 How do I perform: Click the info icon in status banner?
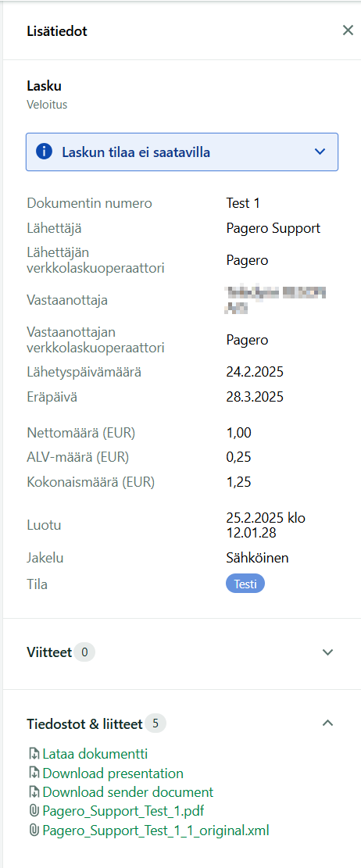44,151
